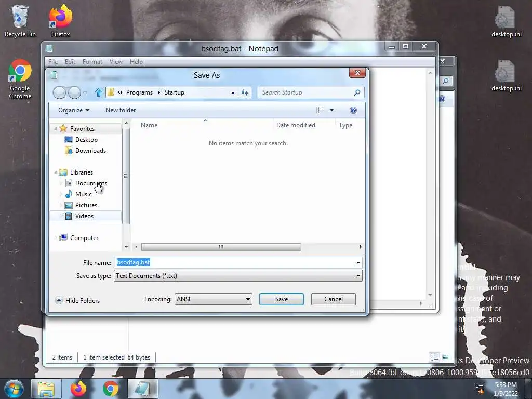Viewport: 532px width, 399px height.
Task: Click the Up one level arrow in Save As
Action: coord(98,92)
